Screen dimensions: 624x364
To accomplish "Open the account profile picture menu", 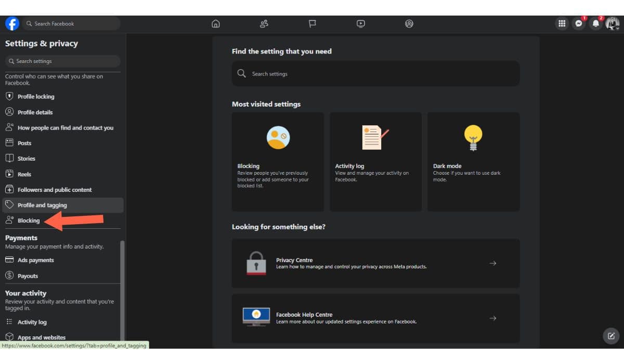I will pyautogui.click(x=612, y=23).
